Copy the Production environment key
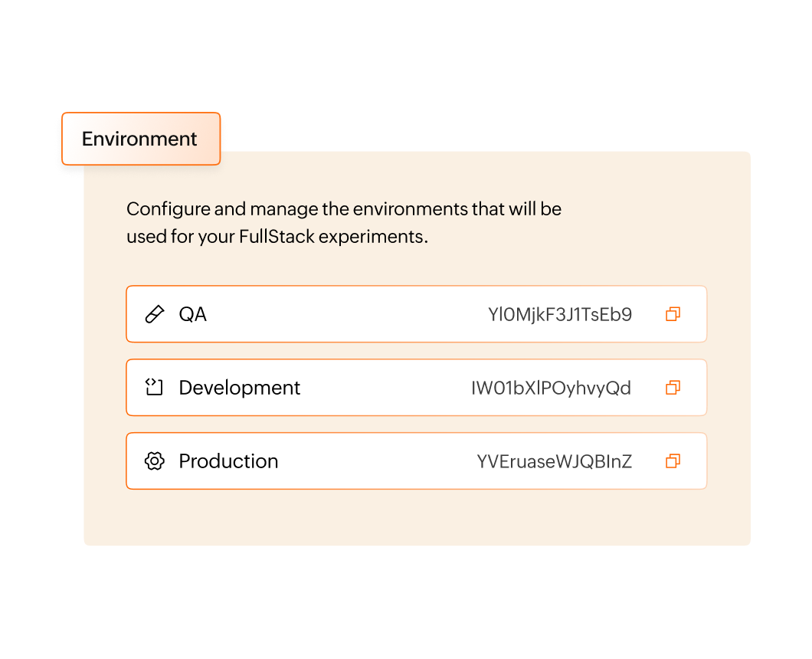The width and height of the screenshot is (812, 659). [673, 461]
